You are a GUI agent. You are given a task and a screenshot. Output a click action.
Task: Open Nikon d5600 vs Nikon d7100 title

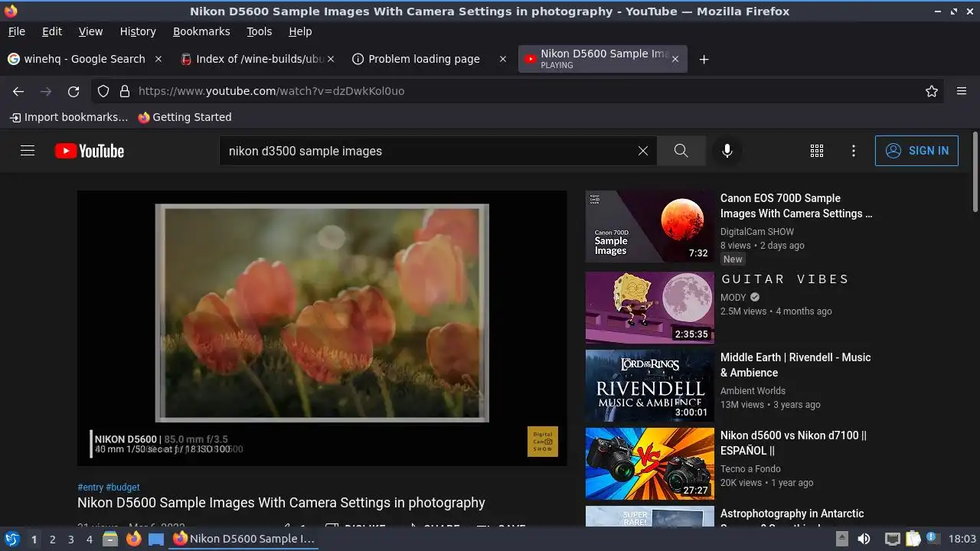[x=793, y=443]
